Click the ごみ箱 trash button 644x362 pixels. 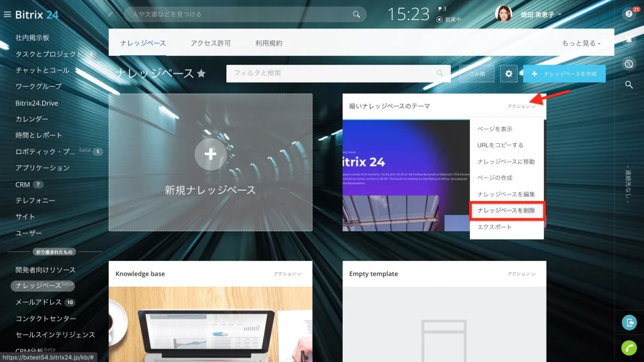(477, 74)
